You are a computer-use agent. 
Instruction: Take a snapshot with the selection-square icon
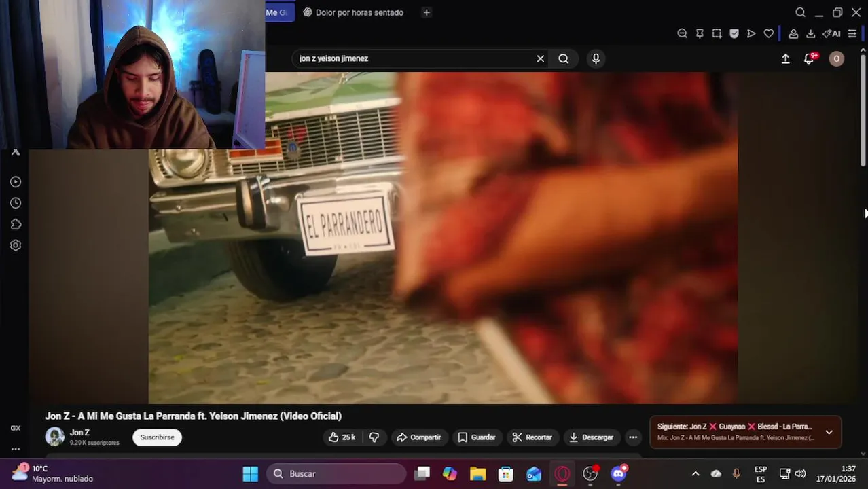717,33
